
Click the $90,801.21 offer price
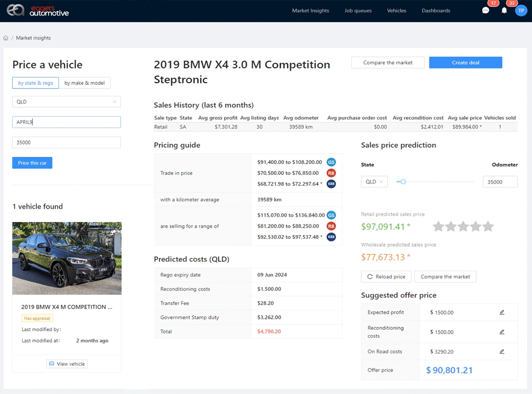[449, 370]
